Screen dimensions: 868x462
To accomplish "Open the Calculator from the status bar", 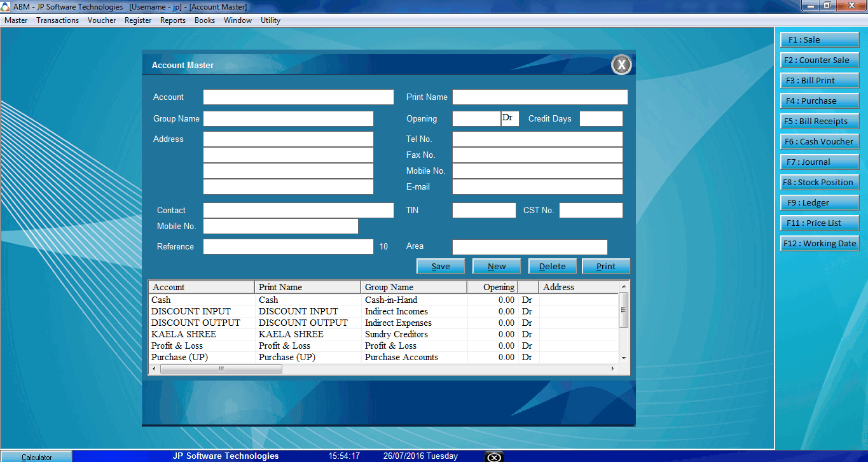I will click(37, 457).
